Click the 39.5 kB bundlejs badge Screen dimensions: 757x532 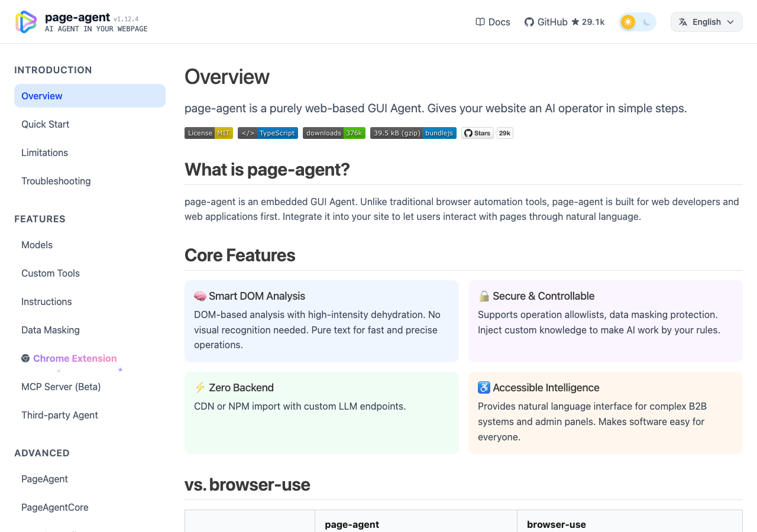point(413,133)
